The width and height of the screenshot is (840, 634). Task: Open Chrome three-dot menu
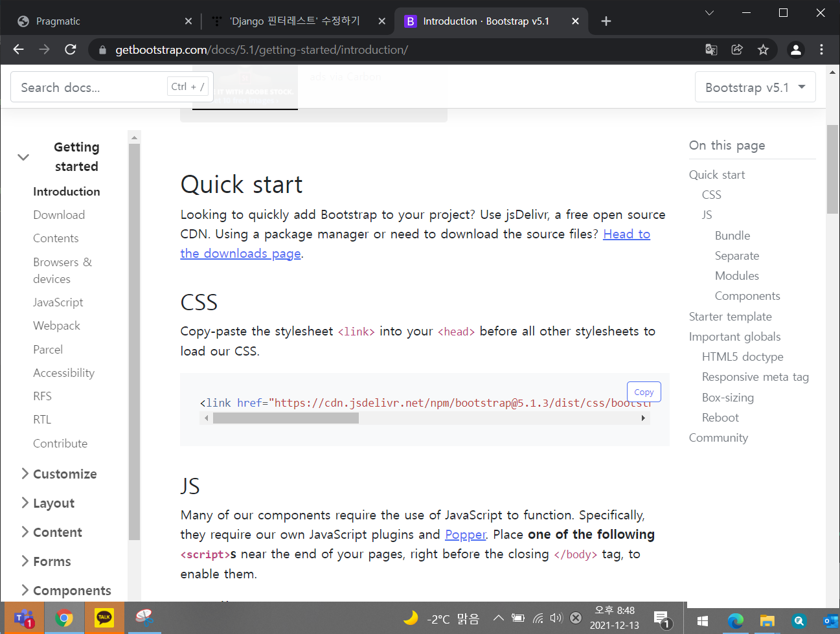coord(821,49)
